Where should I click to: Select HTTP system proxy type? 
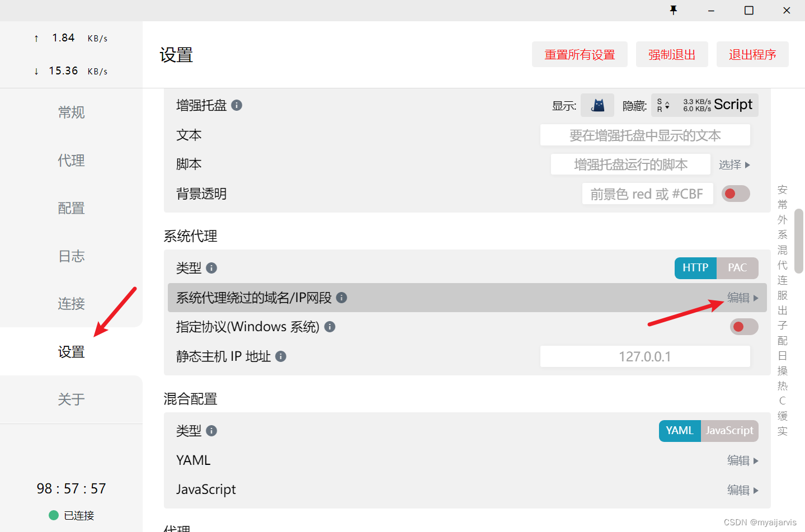click(695, 268)
